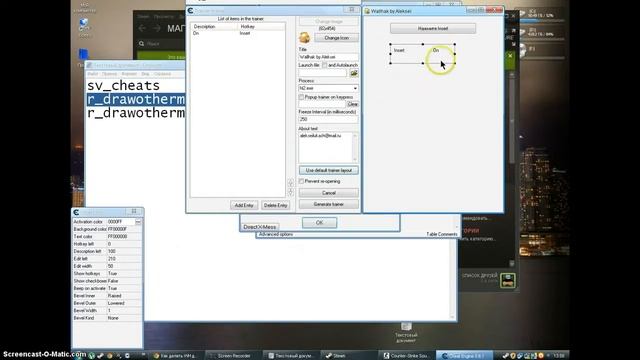The width and height of the screenshot is (640, 360).
Task: Click the Delete Entry button
Action: point(276,205)
